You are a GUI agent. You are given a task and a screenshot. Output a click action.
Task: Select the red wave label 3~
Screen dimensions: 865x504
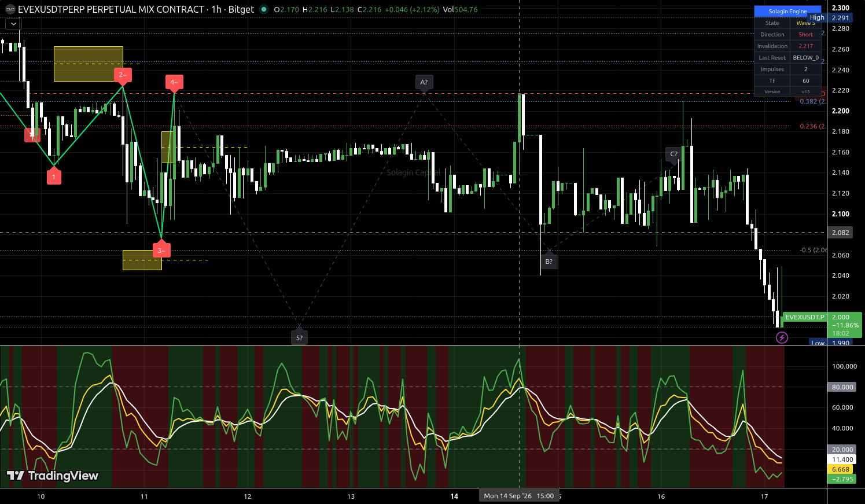[161, 249]
